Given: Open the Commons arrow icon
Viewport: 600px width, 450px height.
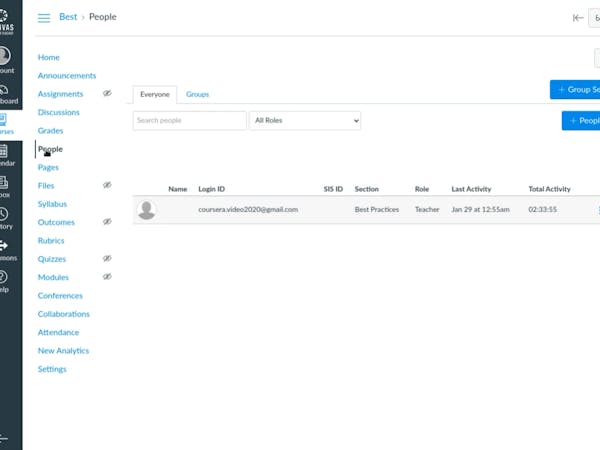Looking at the screenshot, I should coord(4,245).
